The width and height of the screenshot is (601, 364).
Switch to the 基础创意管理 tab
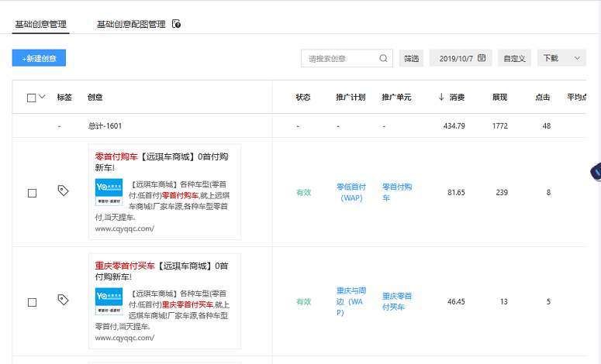(x=41, y=25)
